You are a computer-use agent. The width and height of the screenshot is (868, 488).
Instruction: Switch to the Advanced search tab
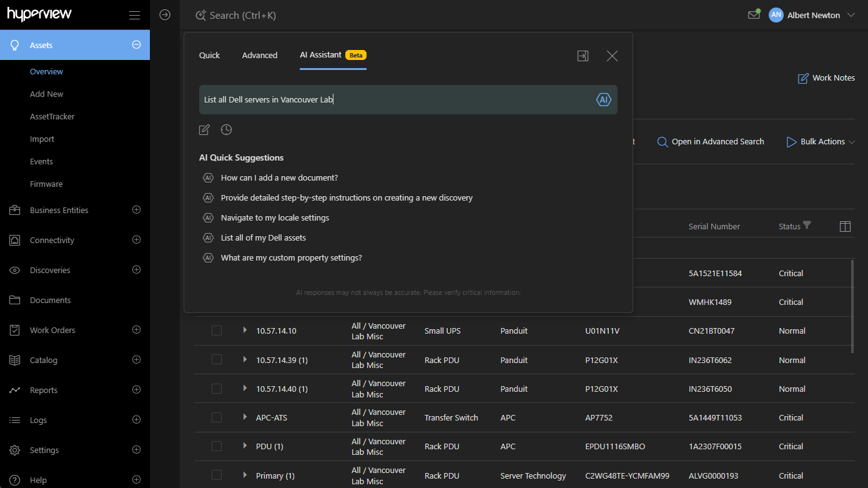(x=260, y=55)
